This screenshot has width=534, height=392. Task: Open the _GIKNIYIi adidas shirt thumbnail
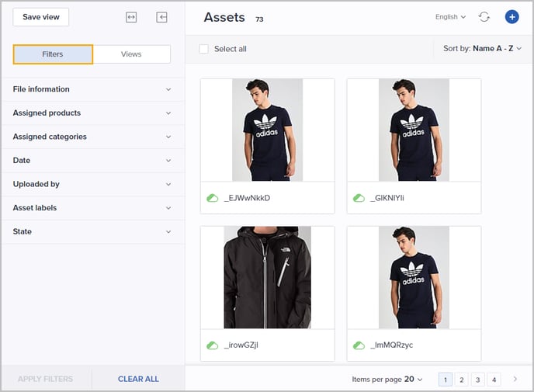pyautogui.click(x=414, y=130)
